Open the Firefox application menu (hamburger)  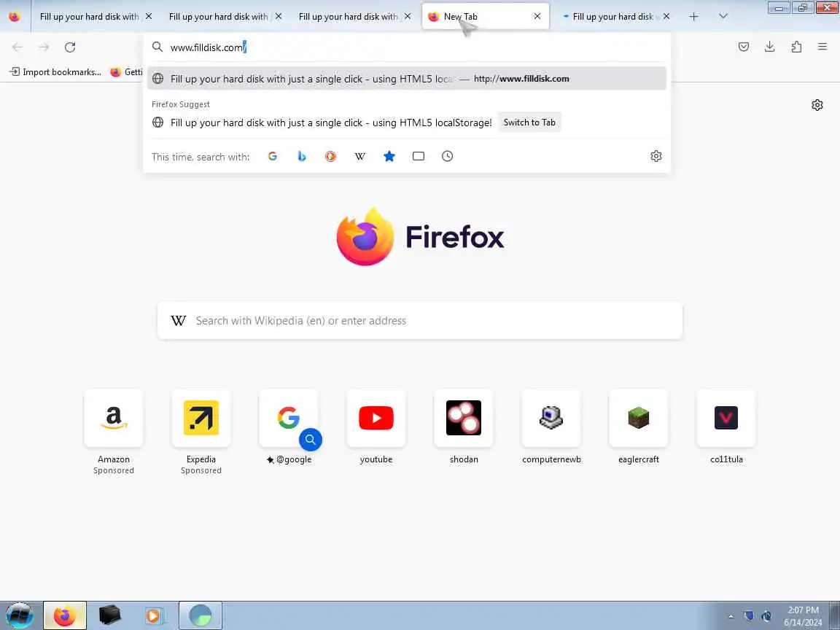point(822,47)
